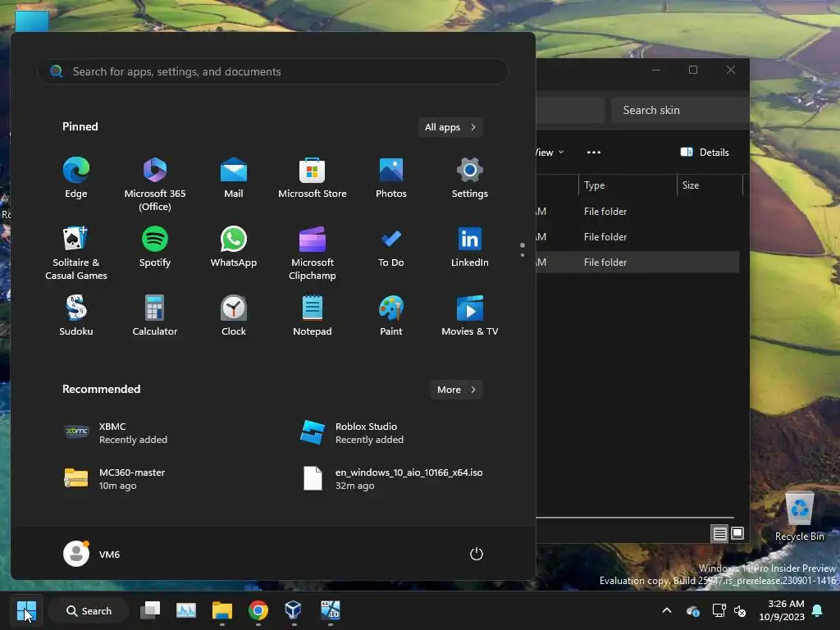Open Microsoft Store
This screenshot has width=840, height=630.
click(313, 178)
